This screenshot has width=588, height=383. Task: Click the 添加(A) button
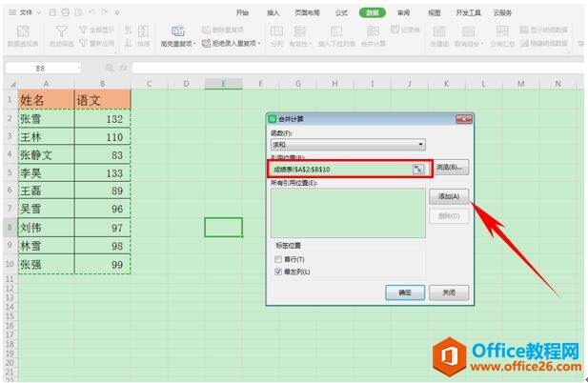449,196
